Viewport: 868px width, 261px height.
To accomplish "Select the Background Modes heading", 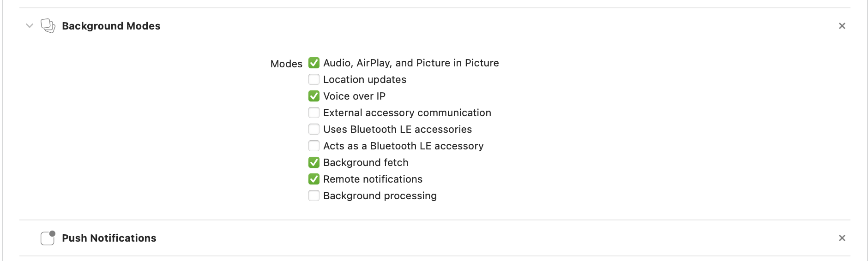I will pyautogui.click(x=111, y=26).
